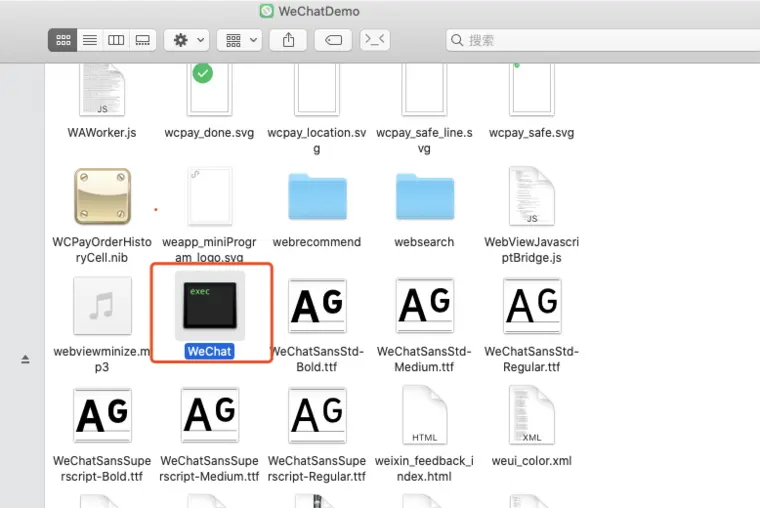Open the gear action menu
The image size is (760, 508).
pos(187,40)
